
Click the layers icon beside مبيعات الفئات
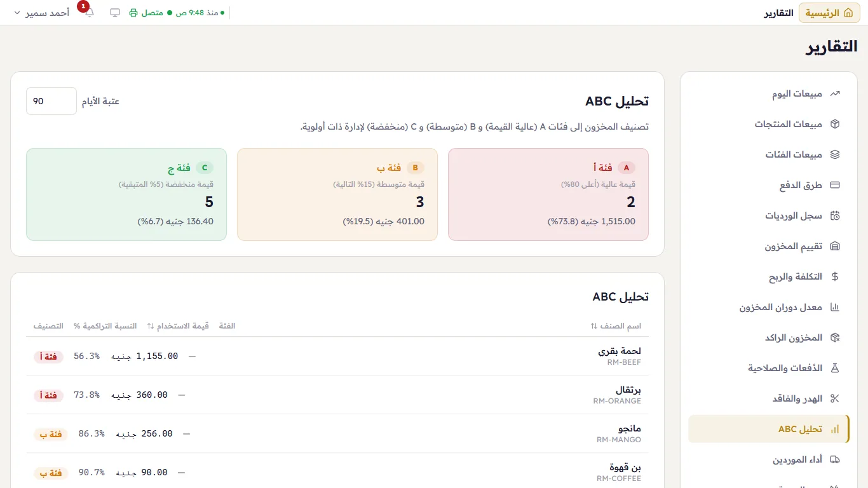coord(835,154)
